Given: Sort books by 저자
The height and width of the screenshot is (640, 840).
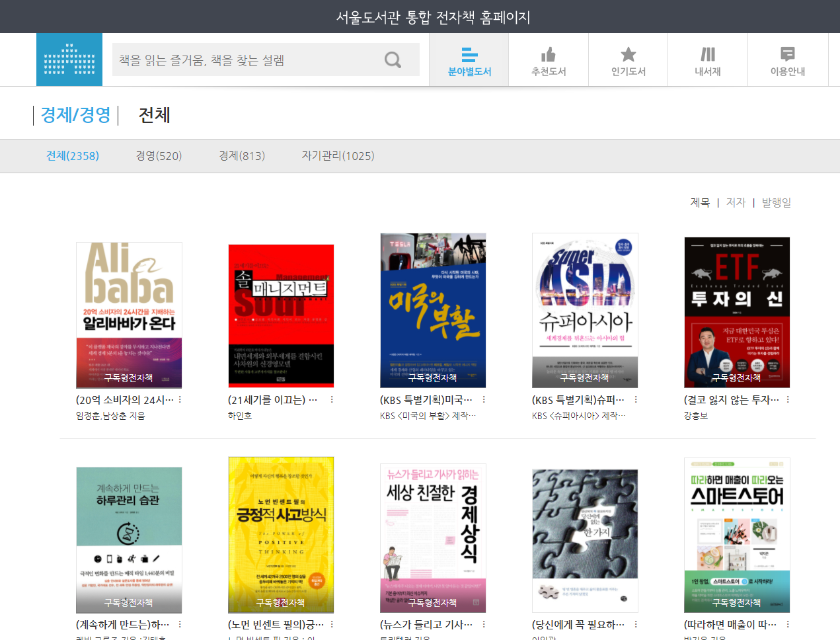Looking at the screenshot, I should click(x=736, y=202).
